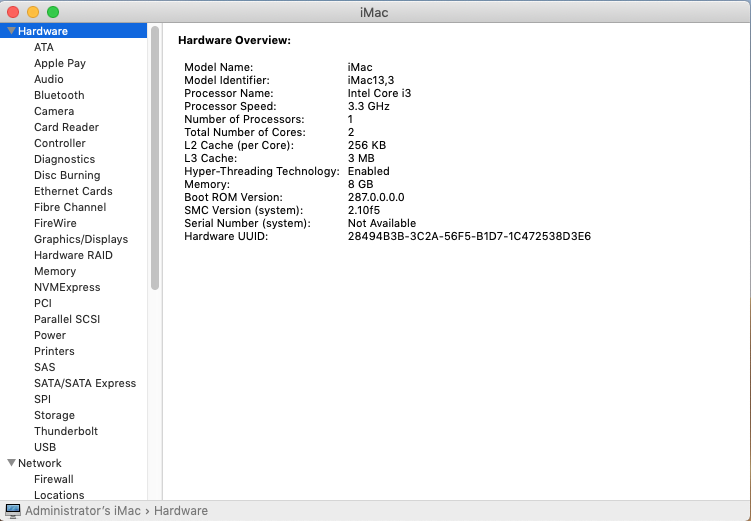Click the Model Identifier value iMac13,3
Image resolution: width=751 pixels, height=521 pixels.
point(371,80)
